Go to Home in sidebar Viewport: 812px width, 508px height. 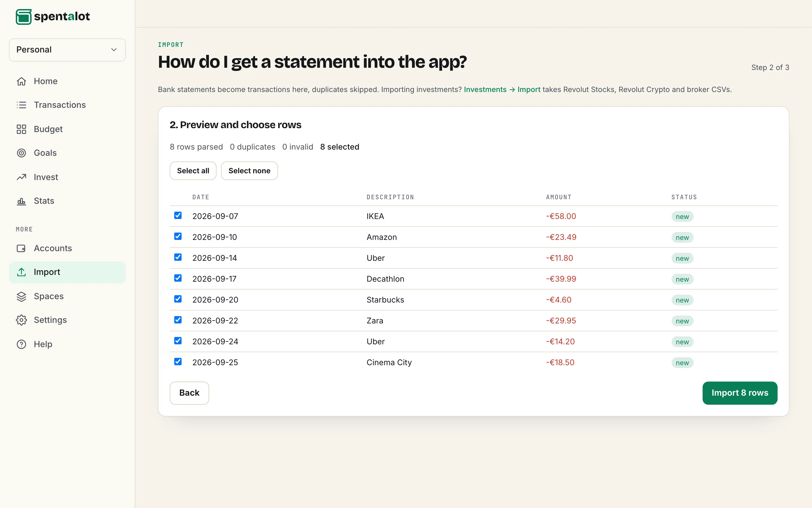pyautogui.click(x=67, y=81)
